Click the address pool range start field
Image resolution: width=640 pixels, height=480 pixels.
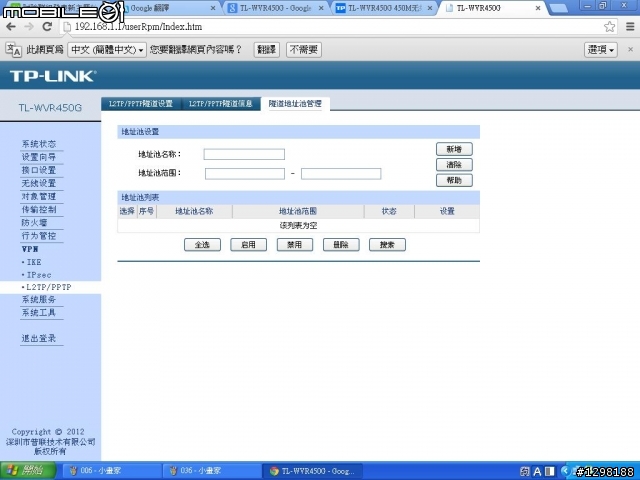pos(244,174)
